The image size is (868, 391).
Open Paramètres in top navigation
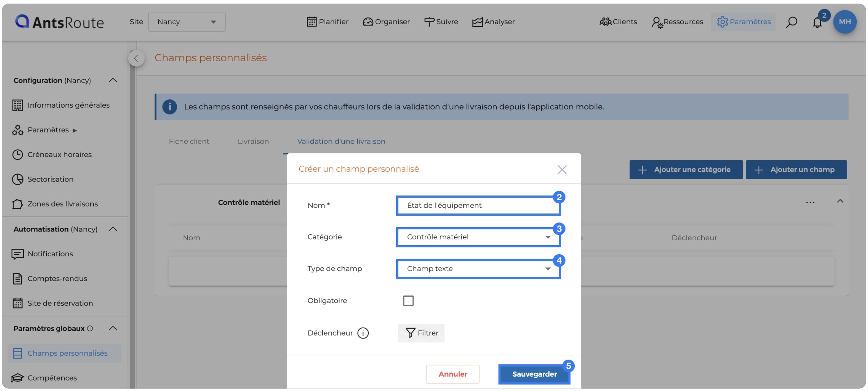tap(743, 22)
